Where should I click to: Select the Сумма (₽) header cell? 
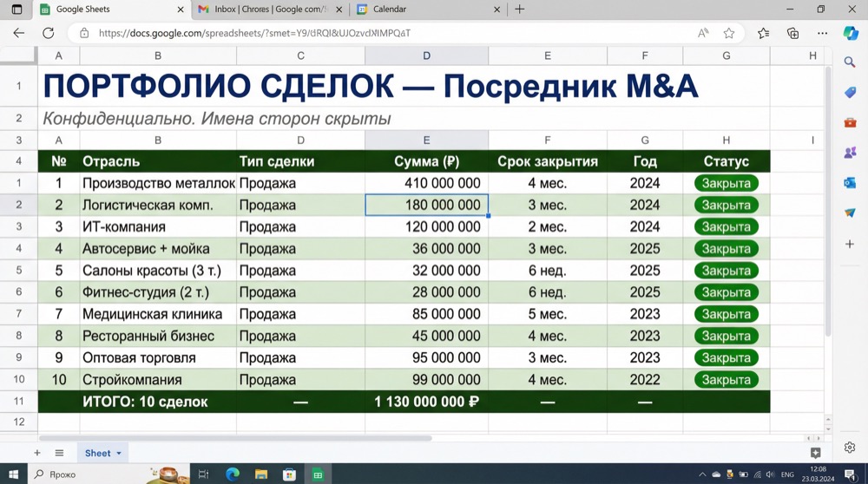tap(426, 161)
